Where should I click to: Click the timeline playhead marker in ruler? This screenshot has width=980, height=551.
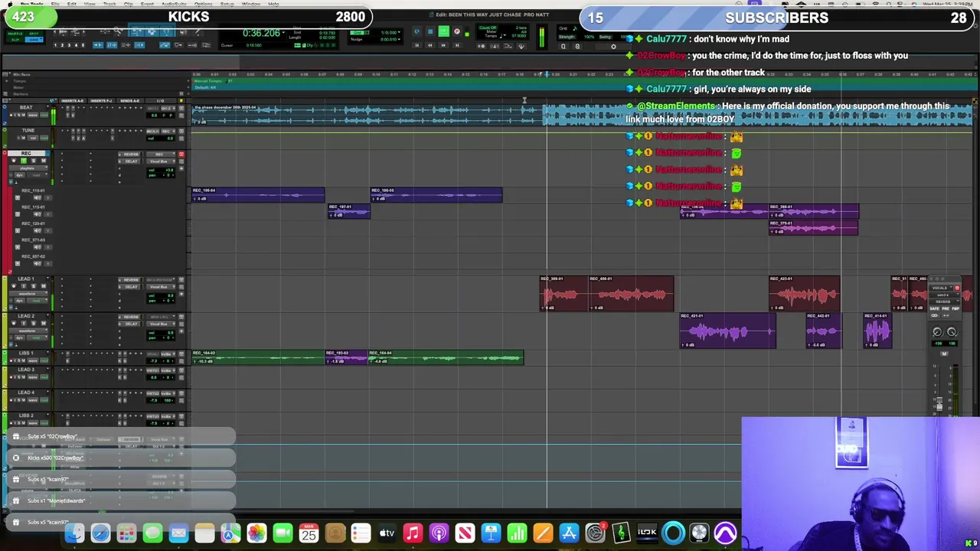[547, 74]
